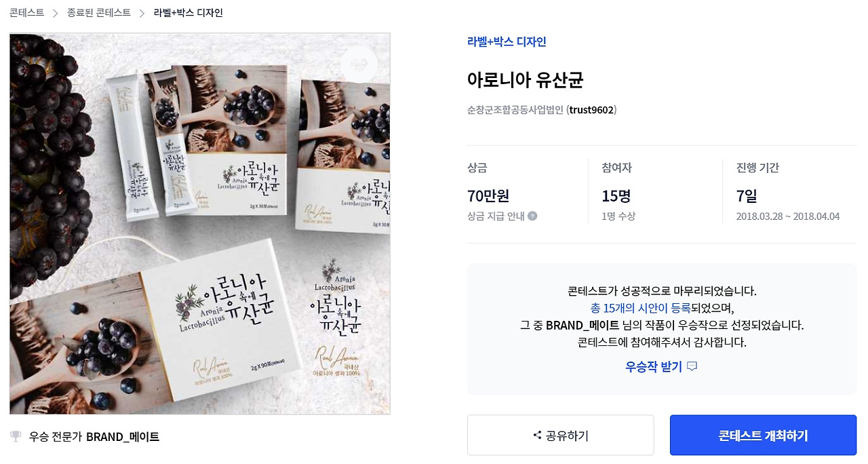
Task: Click BRAND_메이트 name in the completion message
Action: tap(583, 325)
